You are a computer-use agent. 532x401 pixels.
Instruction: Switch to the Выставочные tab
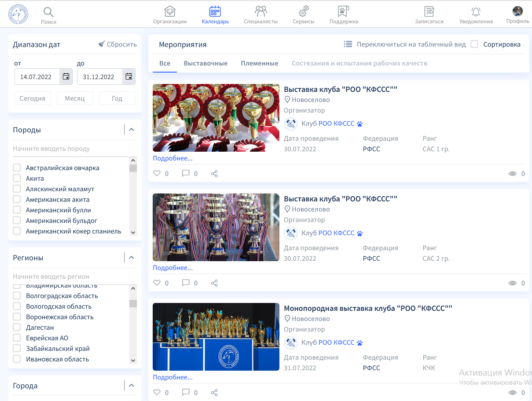pos(205,63)
